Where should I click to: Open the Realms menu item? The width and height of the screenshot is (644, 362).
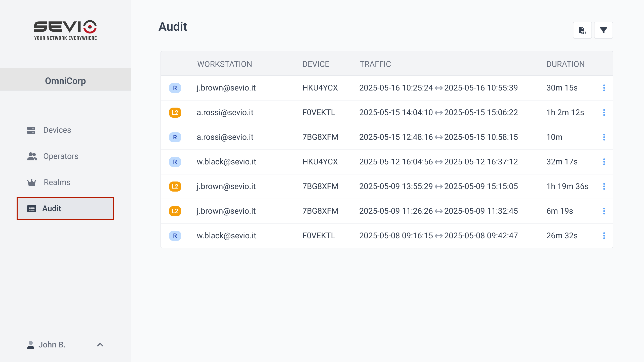click(57, 182)
